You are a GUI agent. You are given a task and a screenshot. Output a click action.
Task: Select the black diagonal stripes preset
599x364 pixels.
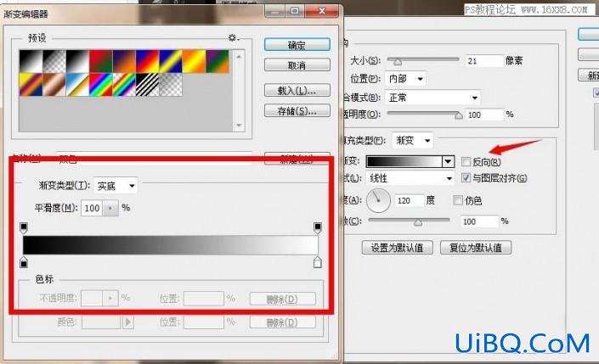click(x=148, y=84)
